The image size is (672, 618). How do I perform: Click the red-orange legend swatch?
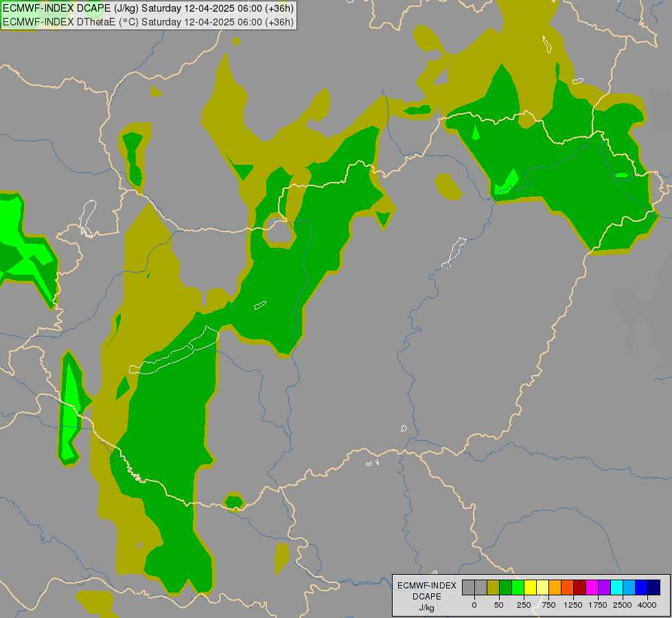568,587
